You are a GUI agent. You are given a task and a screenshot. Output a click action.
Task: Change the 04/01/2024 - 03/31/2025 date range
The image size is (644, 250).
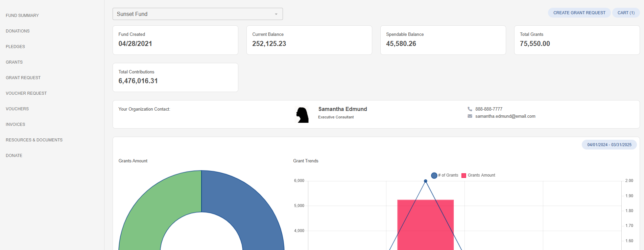(x=609, y=145)
